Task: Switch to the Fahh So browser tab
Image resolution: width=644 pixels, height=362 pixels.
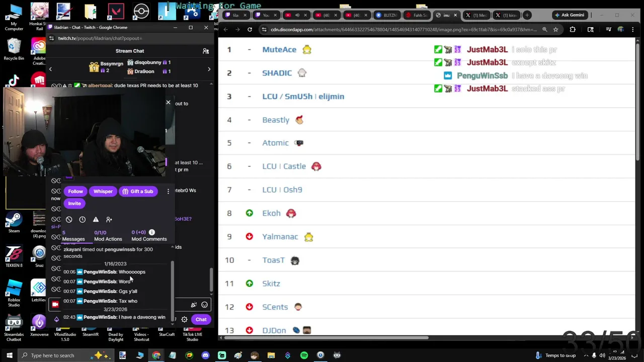Action: tap(417, 15)
